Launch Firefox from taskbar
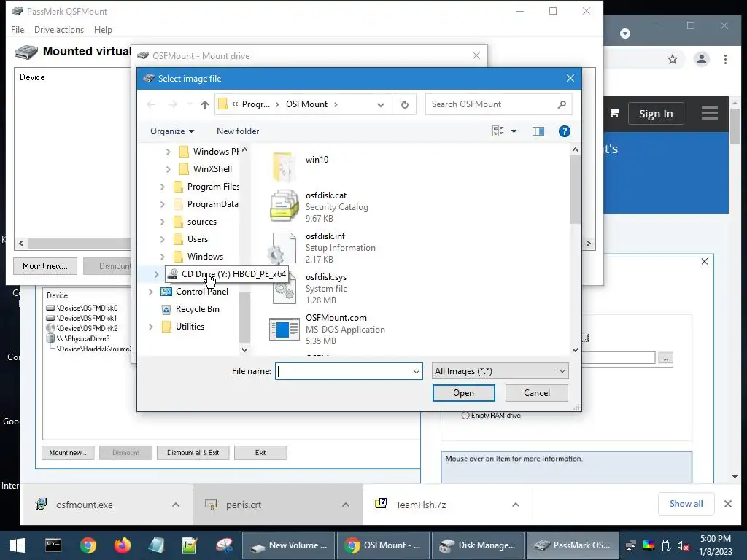747x560 pixels. (x=122, y=545)
